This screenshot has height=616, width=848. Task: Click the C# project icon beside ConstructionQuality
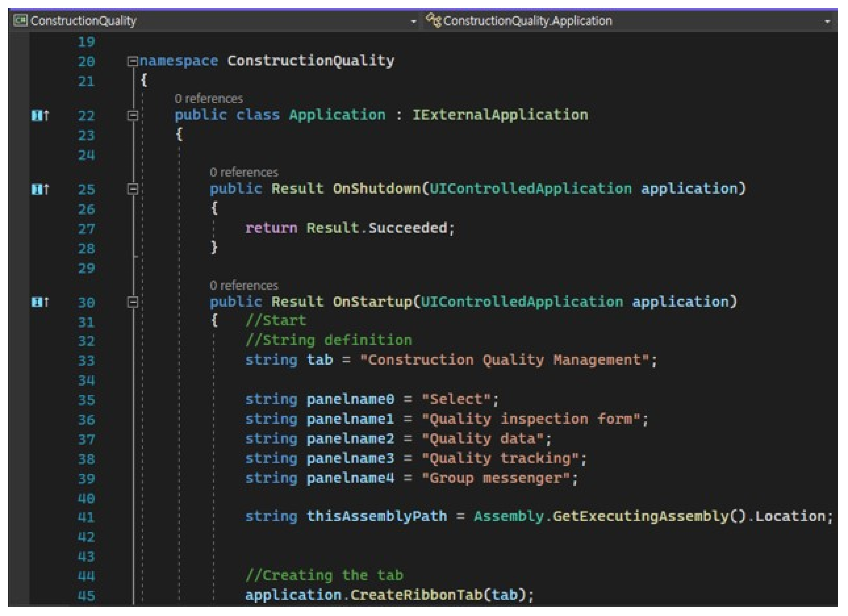[20, 20]
